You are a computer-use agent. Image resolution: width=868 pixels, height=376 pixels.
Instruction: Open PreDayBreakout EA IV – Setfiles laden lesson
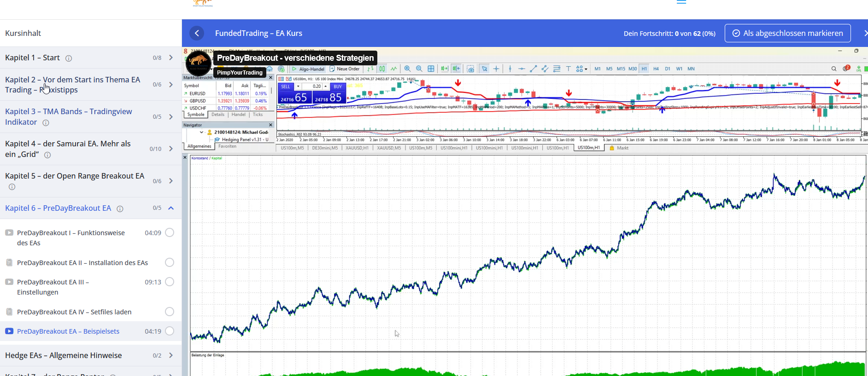click(x=74, y=312)
